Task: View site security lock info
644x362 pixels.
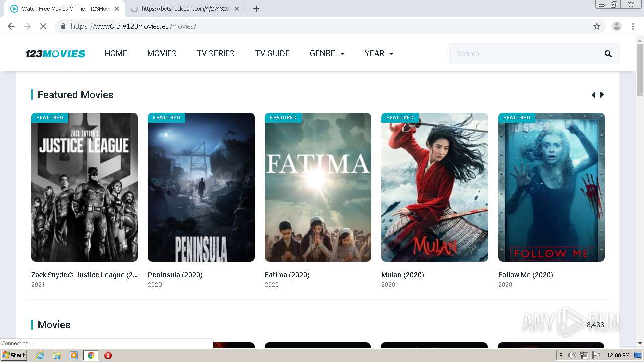Action: point(63,26)
